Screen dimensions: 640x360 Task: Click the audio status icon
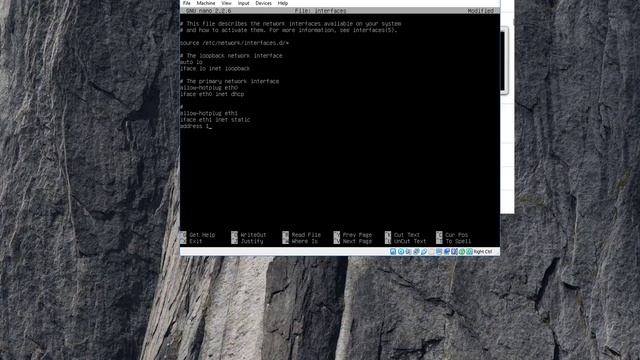408,251
